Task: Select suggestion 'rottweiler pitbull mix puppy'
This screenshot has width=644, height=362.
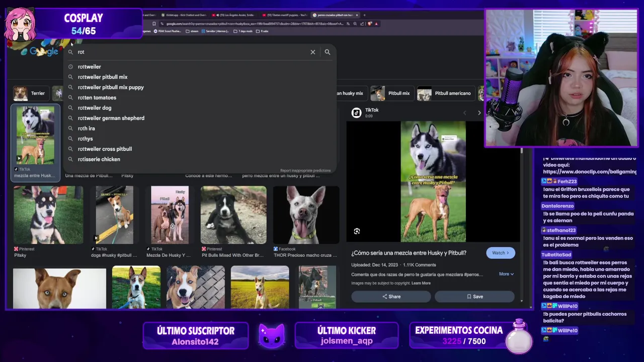Action: (x=111, y=87)
